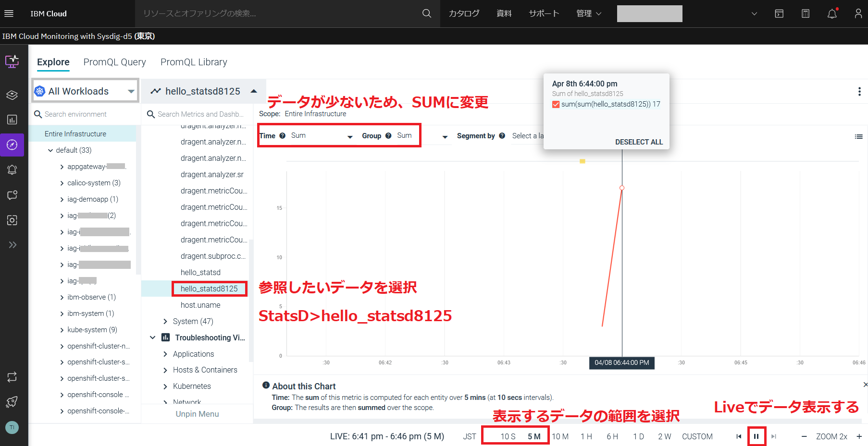Open the notifications bell in header
Viewport: 868px width, 446px height.
click(x=832, y=13)
